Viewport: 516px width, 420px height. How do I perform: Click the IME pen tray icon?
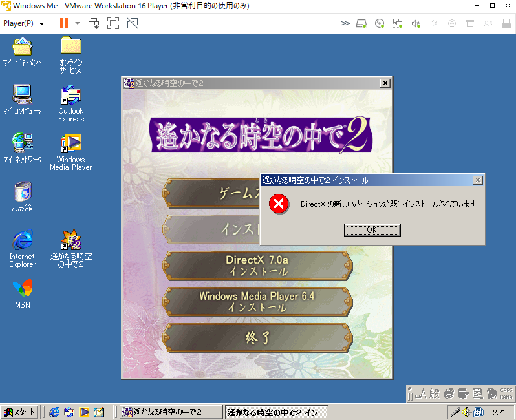tap(455, 412)
